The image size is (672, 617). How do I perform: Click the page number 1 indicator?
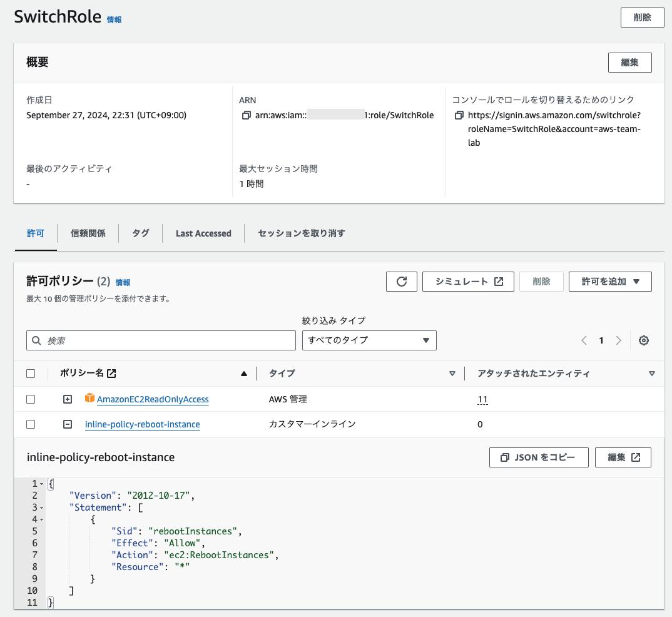pos(601,340)
